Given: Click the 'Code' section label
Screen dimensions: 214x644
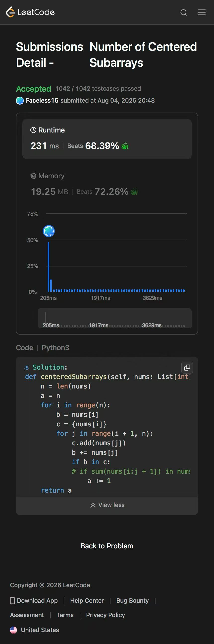Looking at the screenshot, I should (x=24, y=347).
